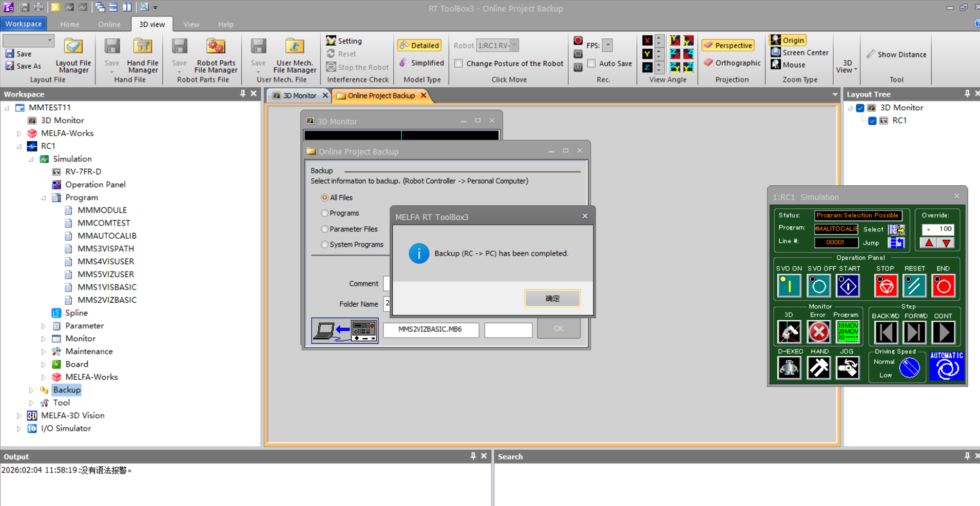The width and height of the screenshot is (980, 506).
Task: Select the All Files radio button
Action: point(324,198)
